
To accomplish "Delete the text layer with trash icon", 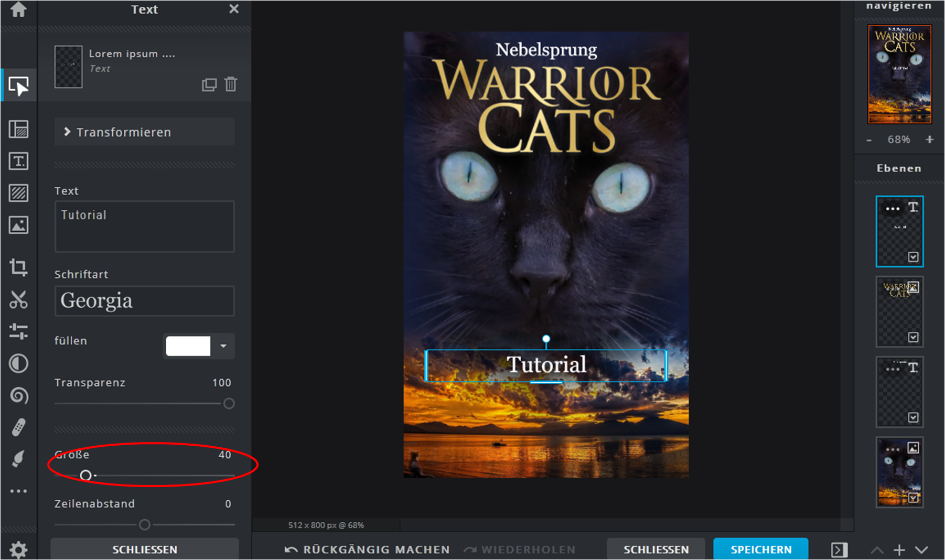I will pyautogui.click(x=231, y=84).
